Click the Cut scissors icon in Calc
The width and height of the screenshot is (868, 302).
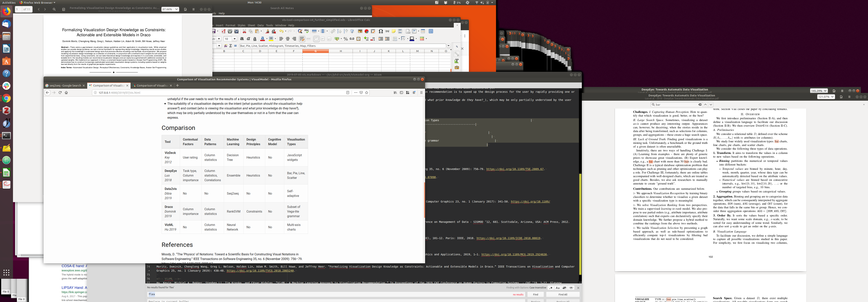coord(244,31)
